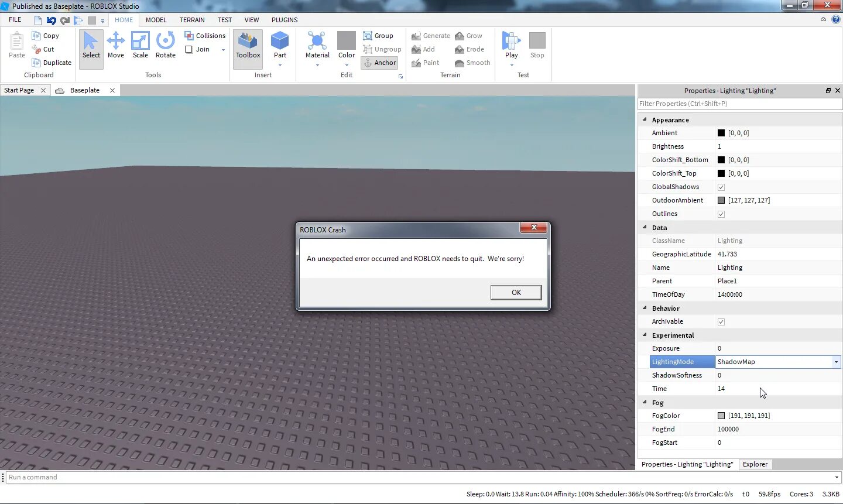Switch to the MODEL ribbon tab
The height and width of the screenshot is (504, 843).
click(156, 20)
